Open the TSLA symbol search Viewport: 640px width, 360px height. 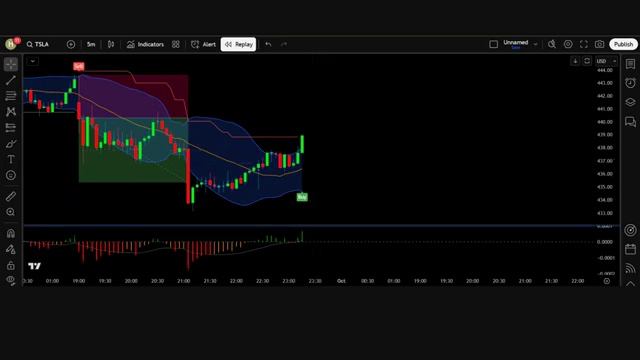38,44
